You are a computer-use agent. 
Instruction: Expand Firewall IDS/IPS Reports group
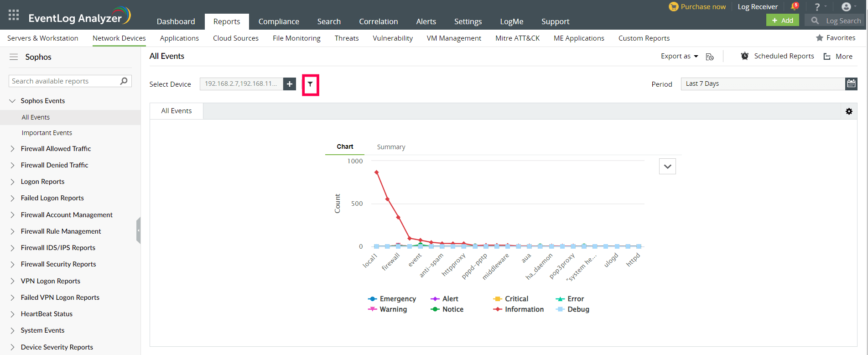pos(12,248)
